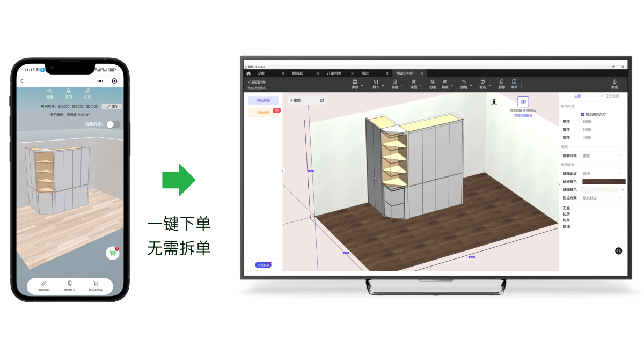The height and width of the screenshot is (362, 644).
Task: Click the home icon in tab bar
Action: pos(248,73)
